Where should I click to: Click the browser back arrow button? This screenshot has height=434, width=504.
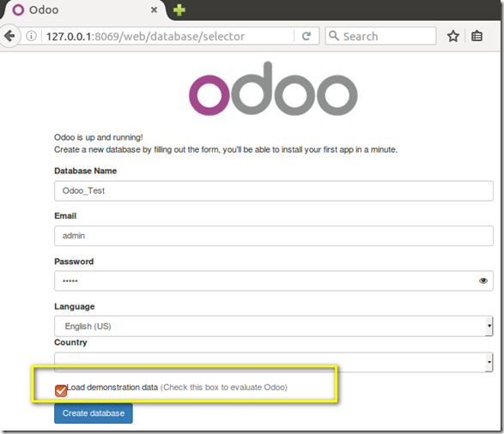click(x=9, y=36)
